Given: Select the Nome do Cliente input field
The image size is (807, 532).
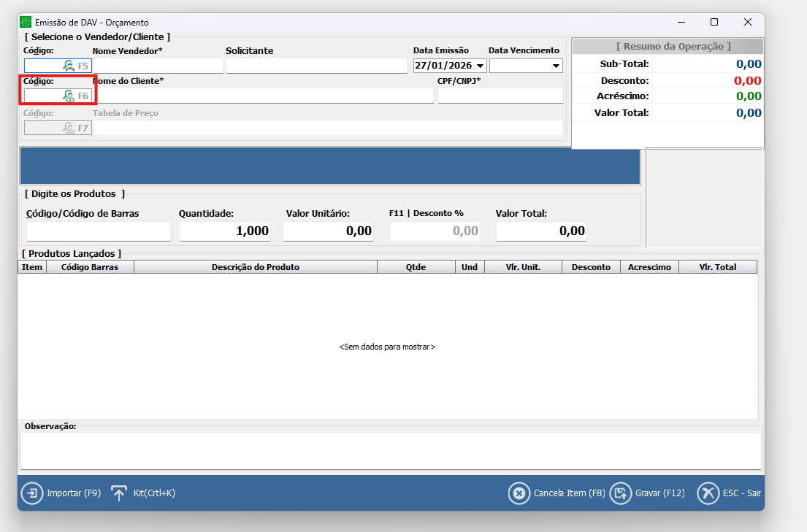Looking at the screenshot, I should (263, 96).
